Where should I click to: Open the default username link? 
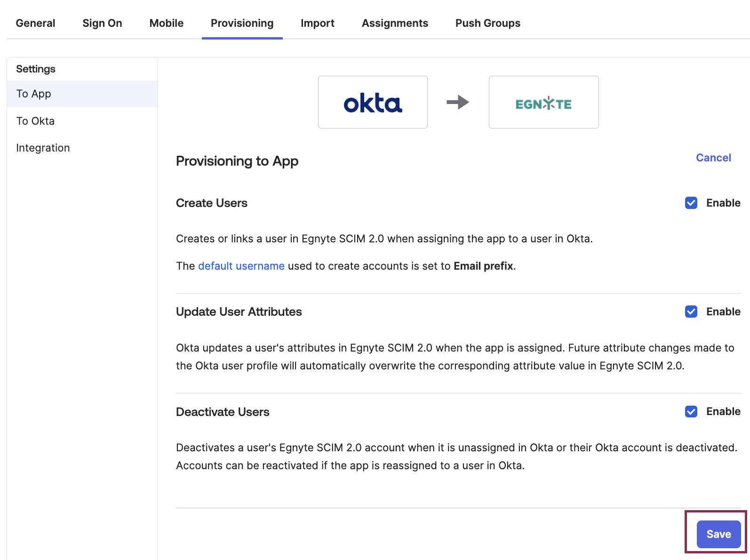tap(241, 266)
